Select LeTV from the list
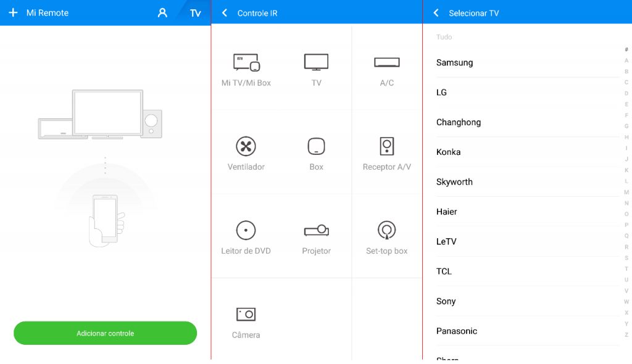 (x=528, y=241)
